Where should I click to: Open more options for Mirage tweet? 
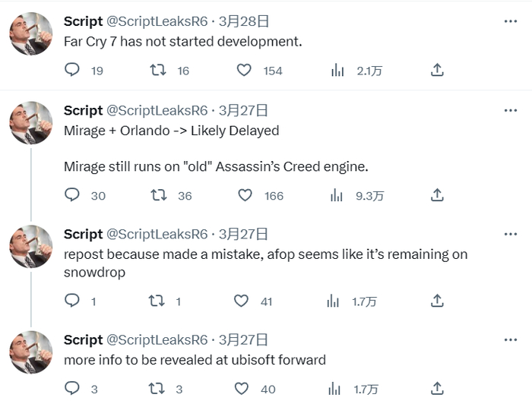[511, 110]
